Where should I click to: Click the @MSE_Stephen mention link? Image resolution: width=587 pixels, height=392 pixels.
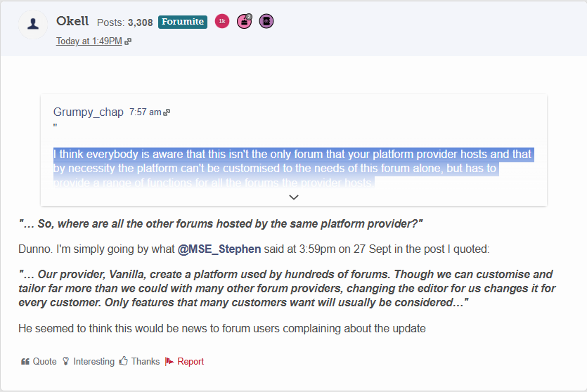click(x=219, y=249)
